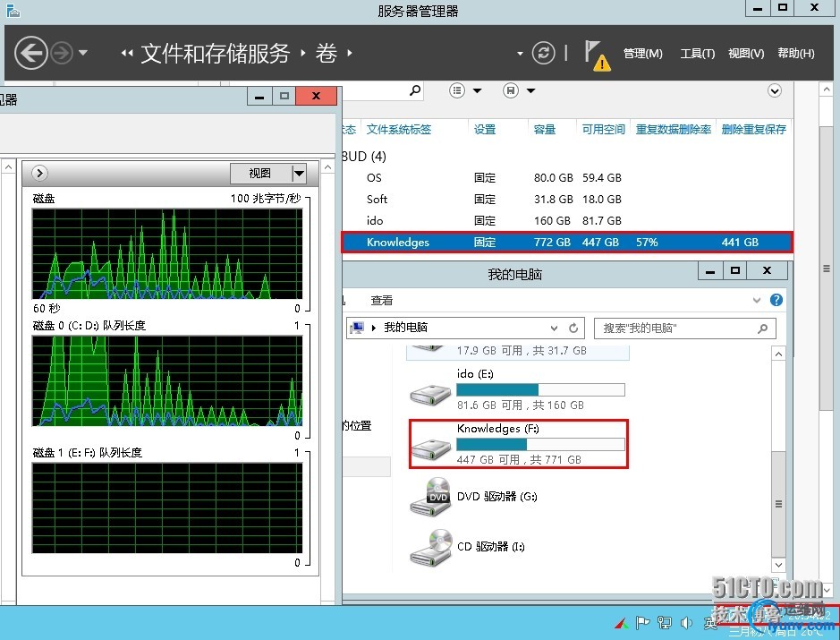Image resolution: width=840 pixels, height=640 pixels.
Task: Click Knowledges (F:) usage bar
Action: click(540, 444)
